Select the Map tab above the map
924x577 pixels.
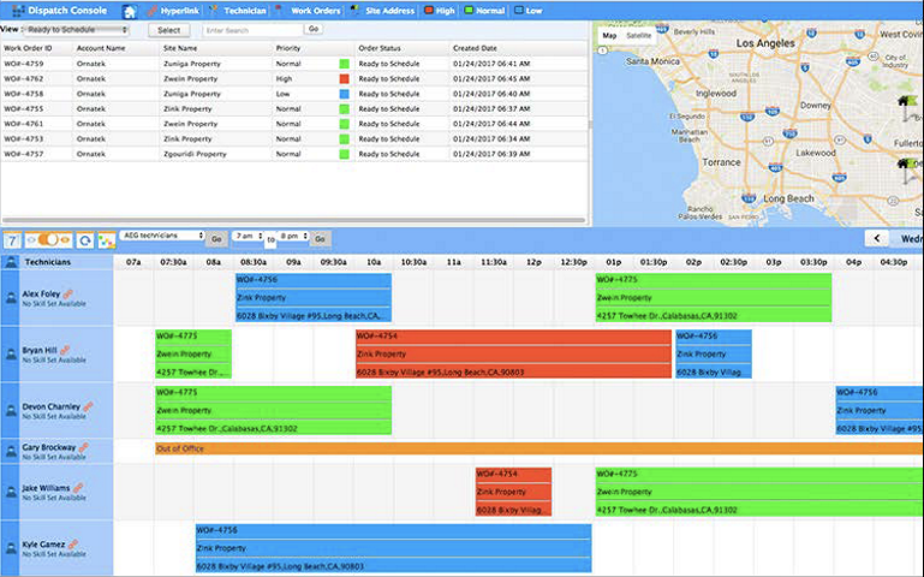point(610,36)
